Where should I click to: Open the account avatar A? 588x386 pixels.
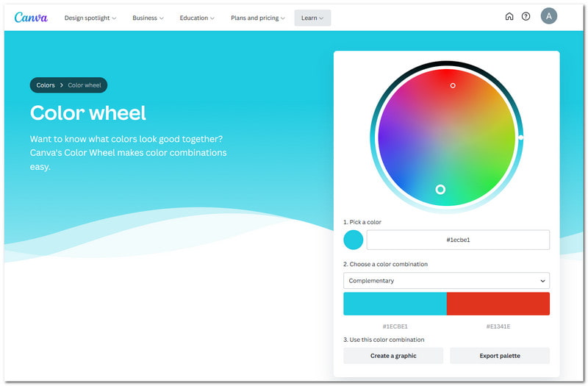tap(548, 16)
